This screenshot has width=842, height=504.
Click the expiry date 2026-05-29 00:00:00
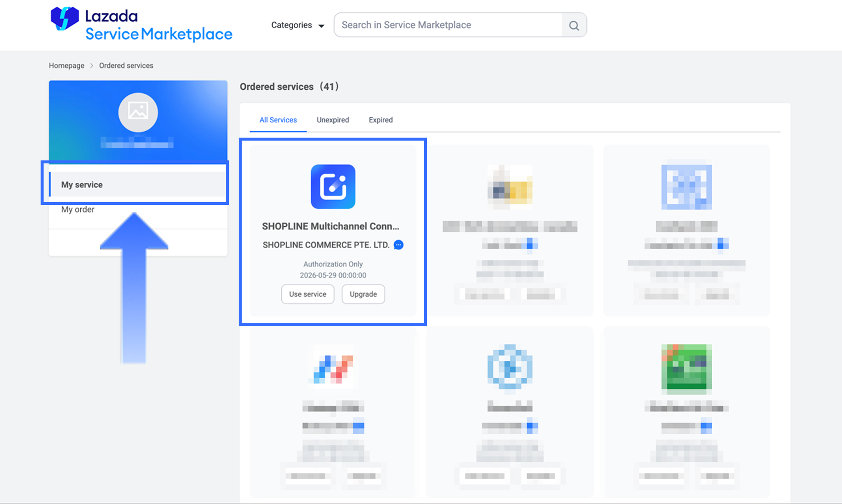(333, 275)
